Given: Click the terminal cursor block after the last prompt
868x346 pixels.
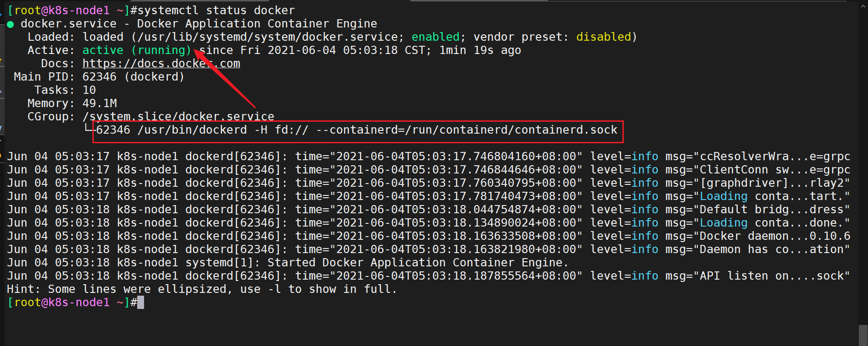Looking at the screenshot, I should pos(141,302).
